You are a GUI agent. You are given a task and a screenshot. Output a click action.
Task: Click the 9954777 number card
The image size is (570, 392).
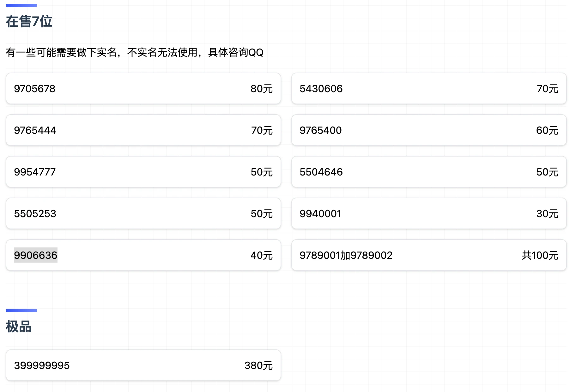(x=143, y=172)
